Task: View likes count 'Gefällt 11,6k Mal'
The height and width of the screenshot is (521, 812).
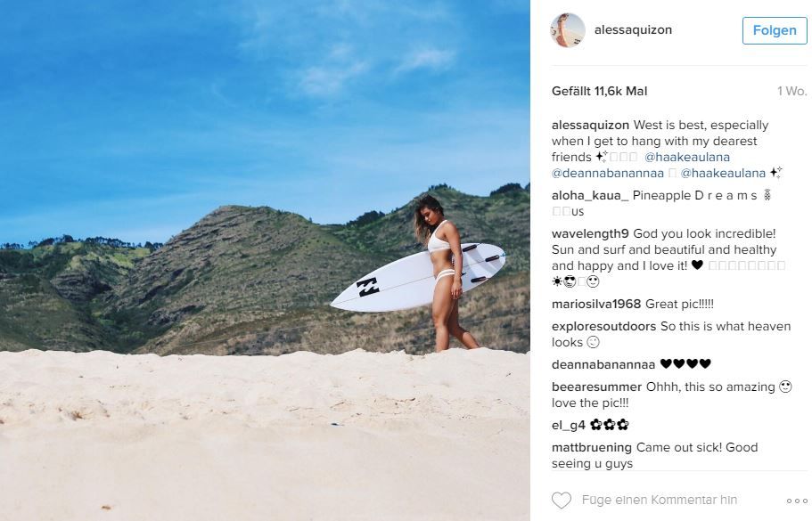Action: click(599, 91)
